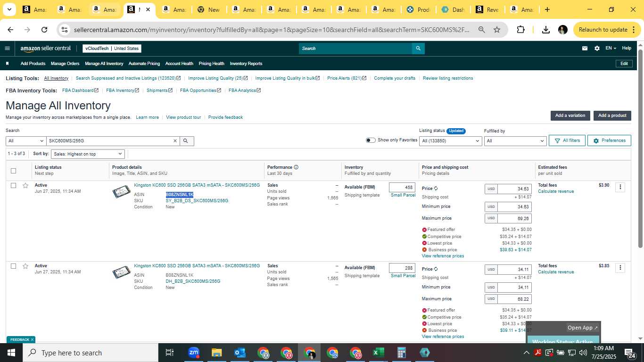Screen dimensions: 644x362
Task: Open the Listing status dropdown
Action: click(x=450, y=141)
